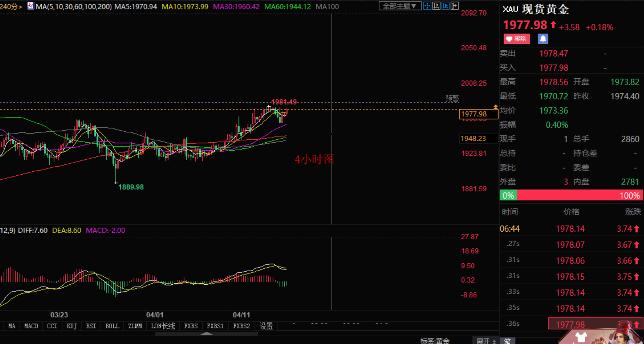Click the DIFF:7.60 indicator value
The height and width of the screenshot is (344, 644).
(33, 231)
